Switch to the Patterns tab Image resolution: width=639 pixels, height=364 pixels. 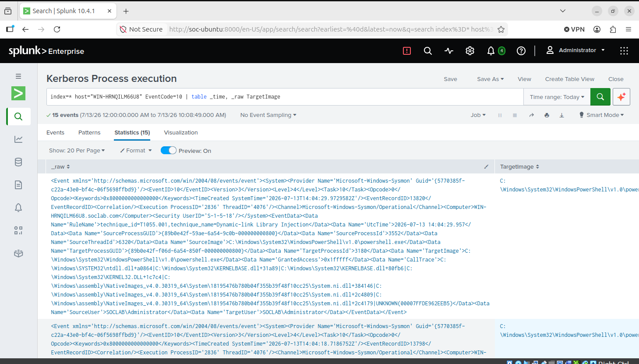coord(89,133)
